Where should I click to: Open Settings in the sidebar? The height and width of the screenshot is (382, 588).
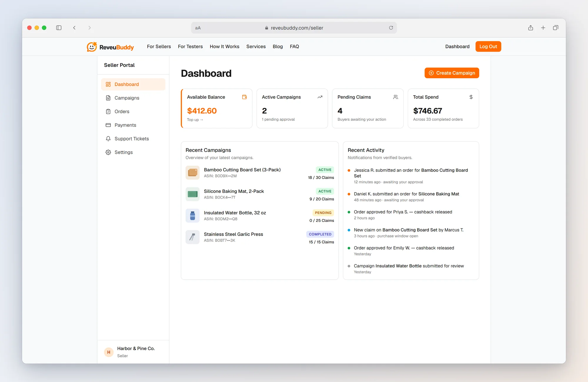pos(133,152)
